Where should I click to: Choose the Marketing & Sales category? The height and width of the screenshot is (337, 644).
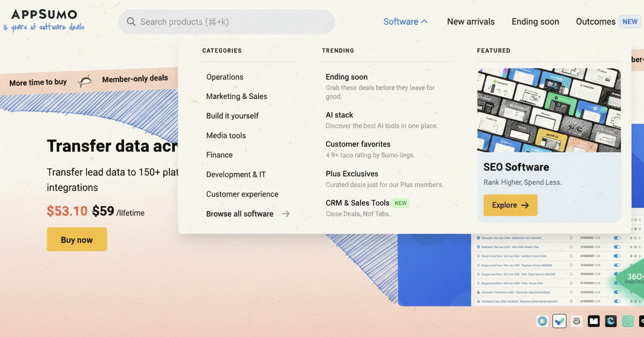236,96
